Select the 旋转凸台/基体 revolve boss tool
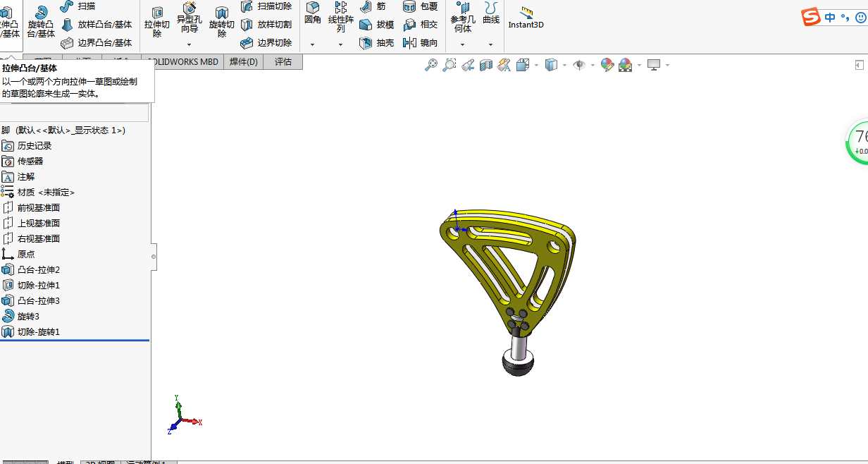This screenshot has height=464, width=868. pyautogui.click(x=41, y=21)
